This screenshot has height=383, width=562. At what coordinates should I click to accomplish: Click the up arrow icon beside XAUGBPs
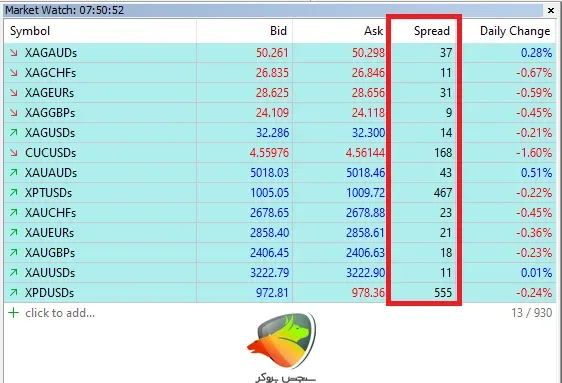coord(14,253)
